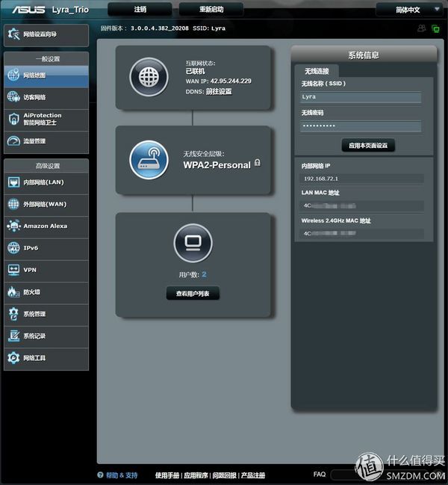This screenshot has width=448, height=485.
Task: Click the client count number 2
Action: tap(204, 274)
